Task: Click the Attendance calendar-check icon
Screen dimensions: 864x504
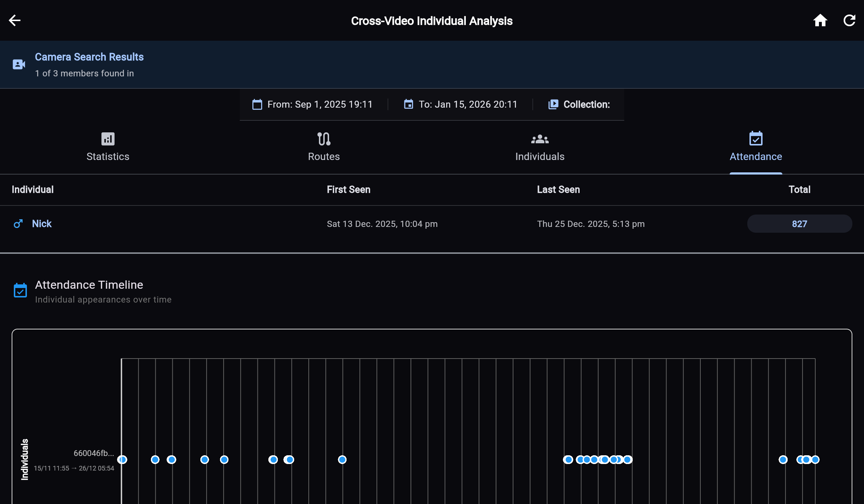Action: click(756, 139)
